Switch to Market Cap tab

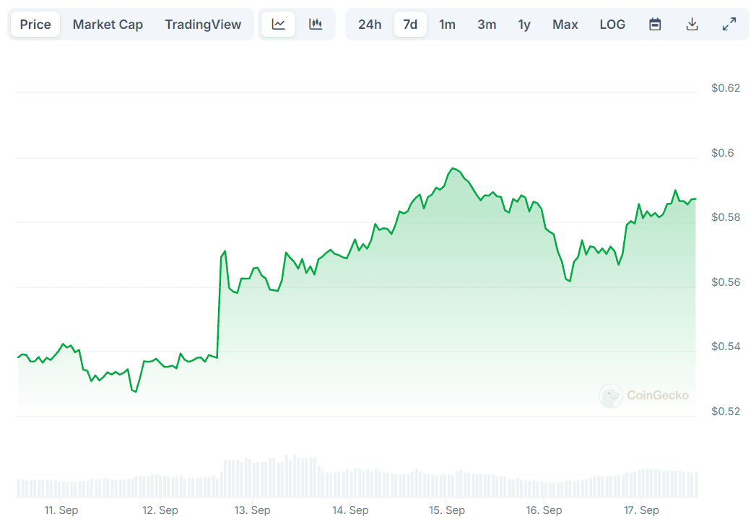click(108, 24)
